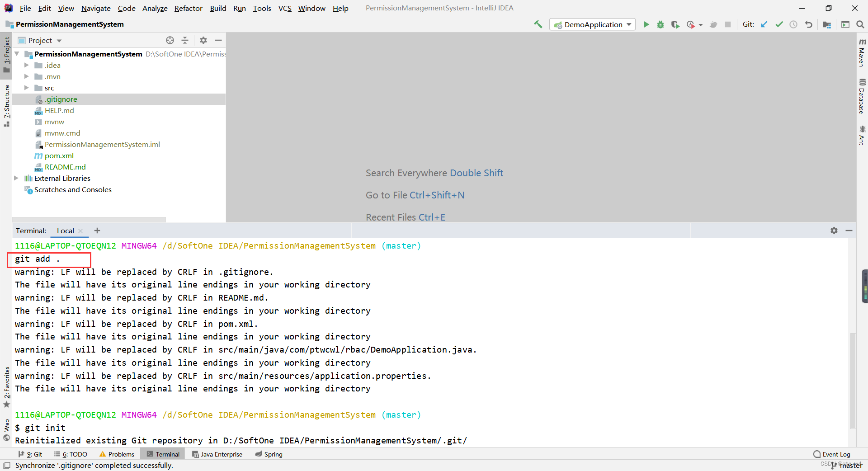Open the master branch menu in status bar
868x471 pixels.
pos(847,466)
